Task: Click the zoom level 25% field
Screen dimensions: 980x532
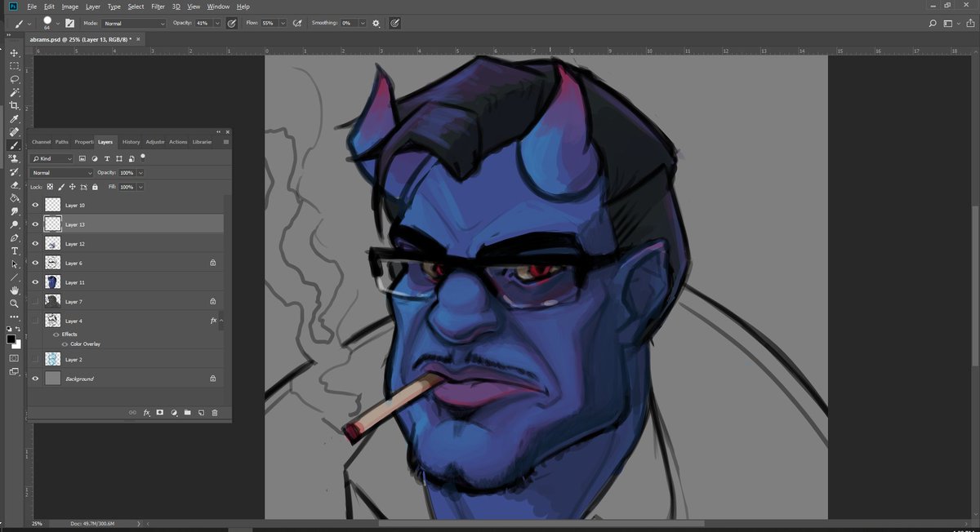Action: click(38, 523)
